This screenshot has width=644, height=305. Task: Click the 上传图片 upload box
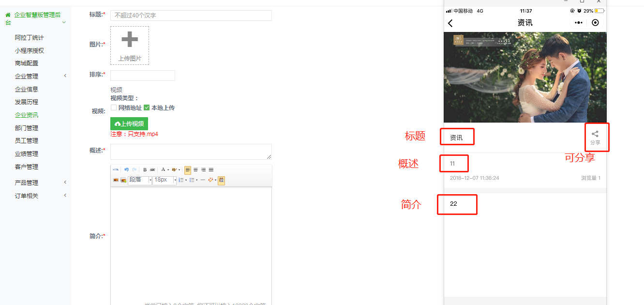[130, 46]
